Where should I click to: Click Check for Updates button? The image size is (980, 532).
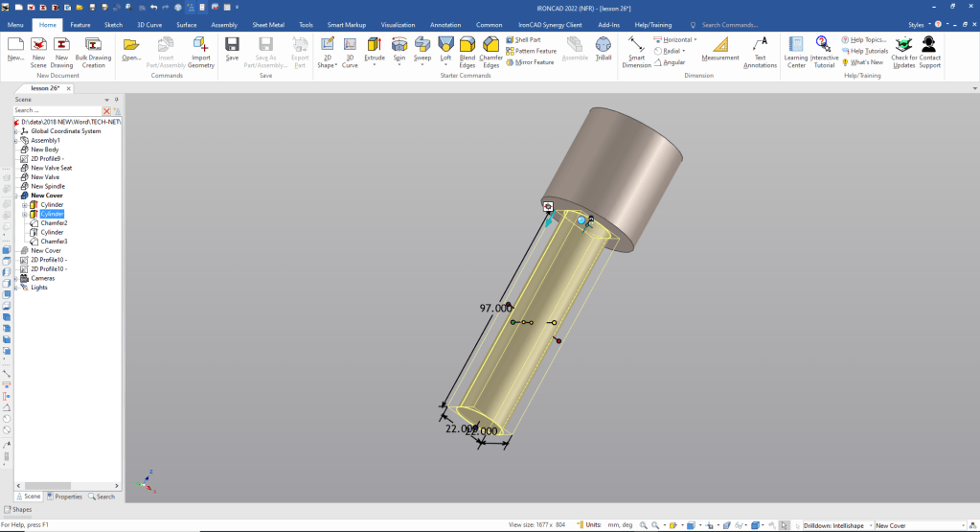(x=903, y=52)
